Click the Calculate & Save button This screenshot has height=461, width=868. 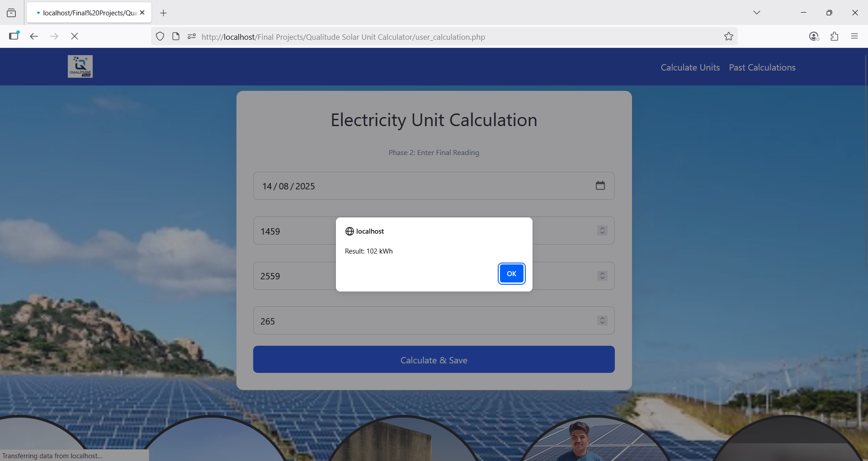pos(434,360)
